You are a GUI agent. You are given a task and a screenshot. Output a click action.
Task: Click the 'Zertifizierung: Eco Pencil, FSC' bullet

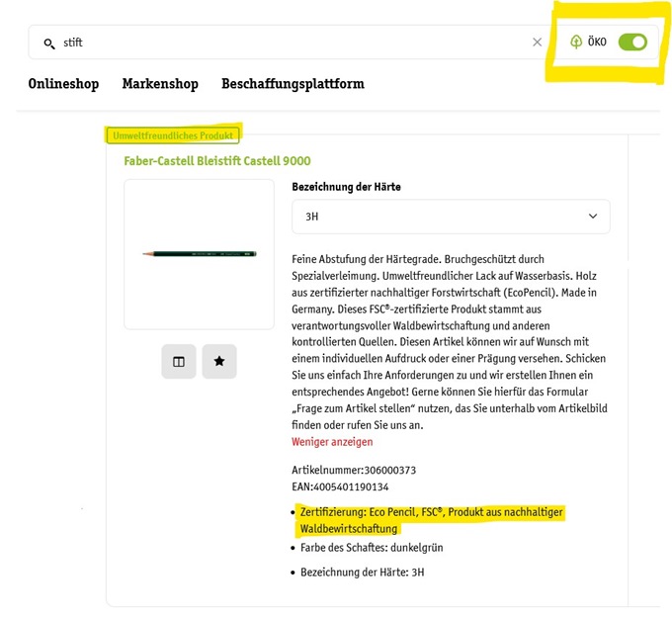[431, 520]
